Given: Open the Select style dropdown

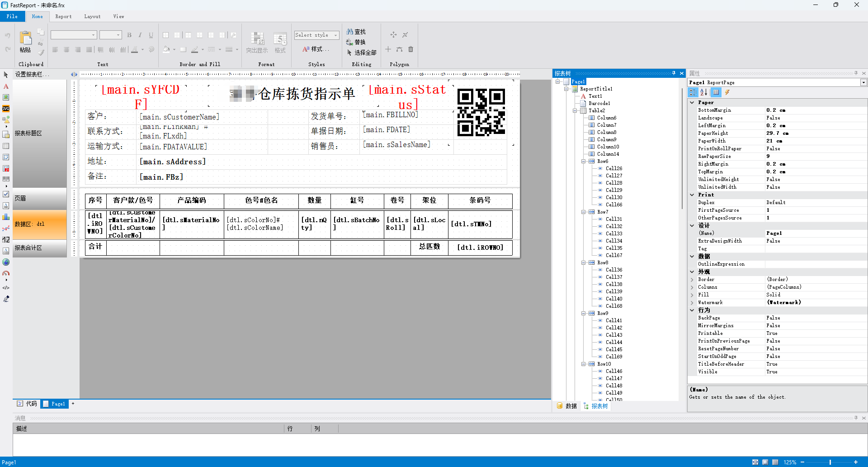Looking at the screenshot, I should coord(316,35).
